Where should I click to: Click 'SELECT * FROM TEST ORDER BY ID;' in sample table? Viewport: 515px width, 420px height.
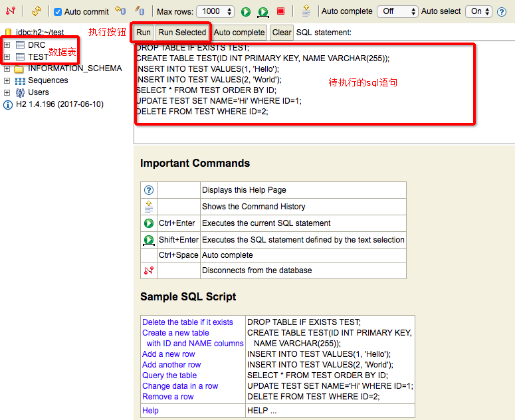click(318, 375)
